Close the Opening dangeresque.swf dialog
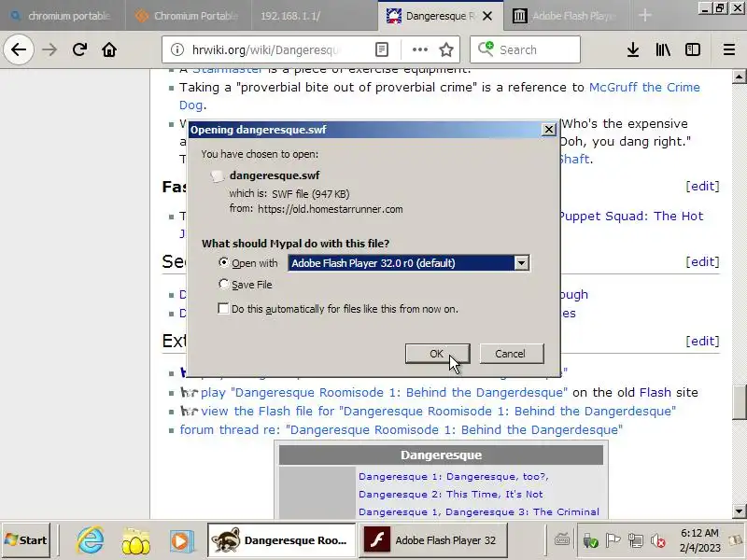This screenshot has width=747, height=560. coord(549,130)
